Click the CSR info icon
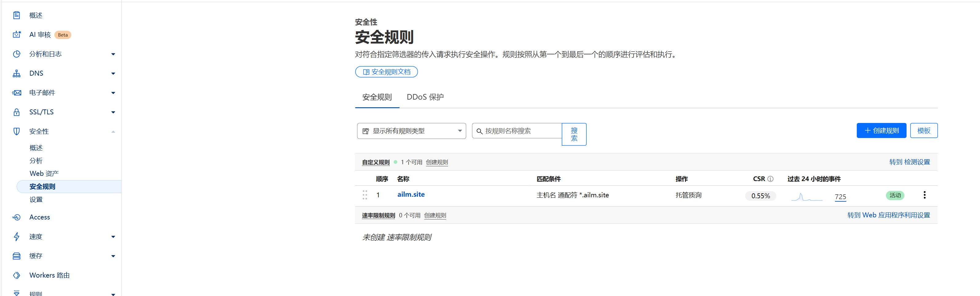The height and width of the screenshot is (296, 980). click(770, 179)
